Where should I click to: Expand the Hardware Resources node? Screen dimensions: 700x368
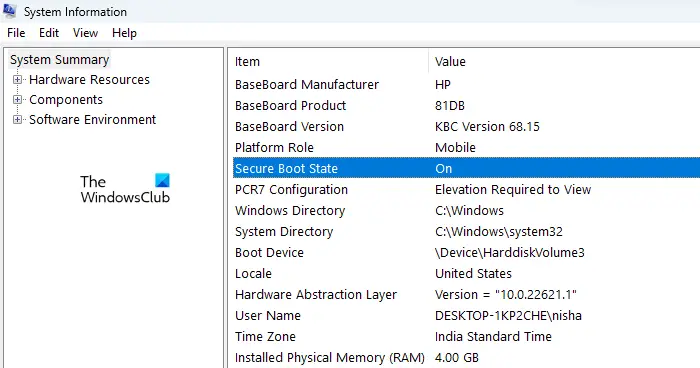(17, 80)
